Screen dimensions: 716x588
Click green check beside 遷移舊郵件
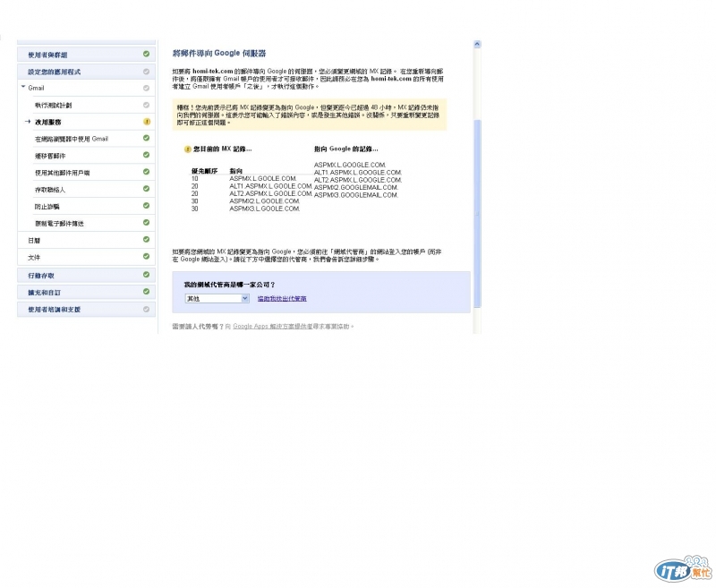[x=146, y=155]
